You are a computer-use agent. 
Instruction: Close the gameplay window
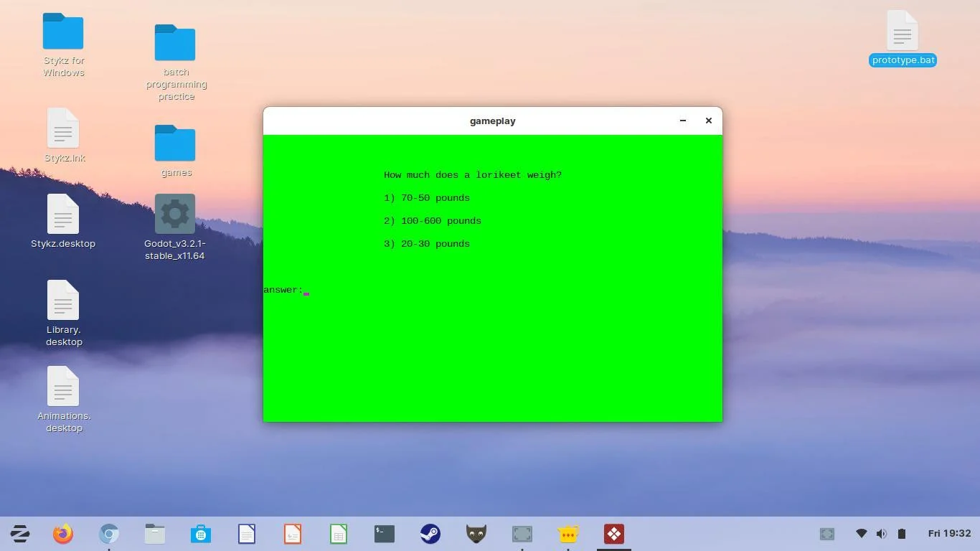click(709, 121)
